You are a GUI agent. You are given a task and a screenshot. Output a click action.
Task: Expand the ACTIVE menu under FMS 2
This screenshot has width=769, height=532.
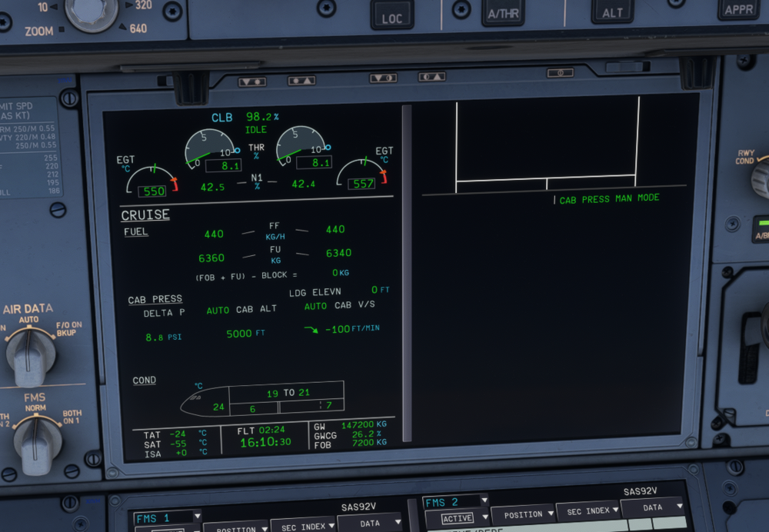tap(461, 519)
